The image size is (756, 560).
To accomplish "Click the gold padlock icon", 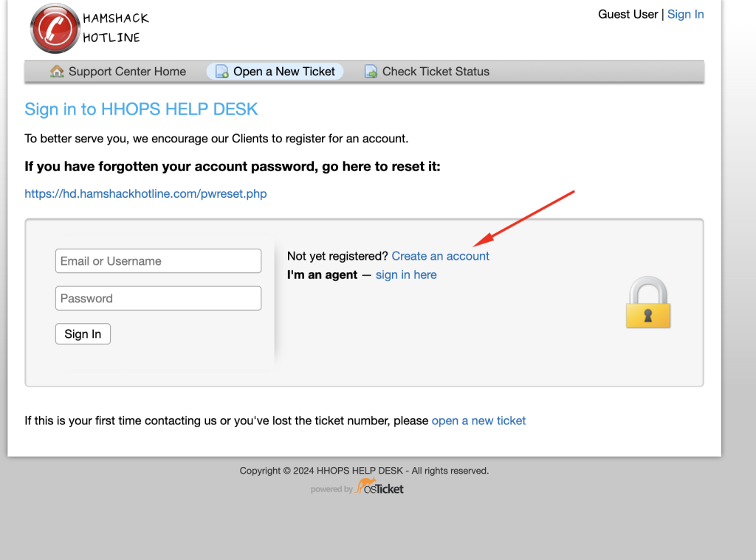I will 647,303.
